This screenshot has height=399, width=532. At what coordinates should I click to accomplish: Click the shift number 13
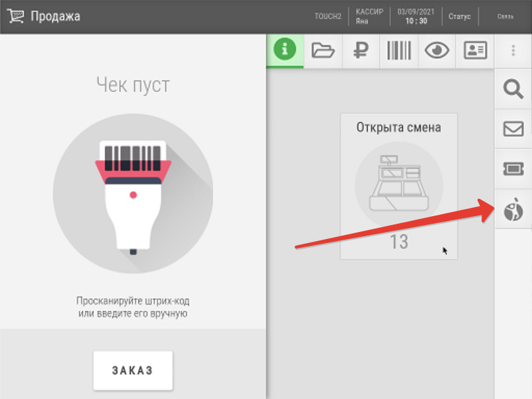coord(399,242)
